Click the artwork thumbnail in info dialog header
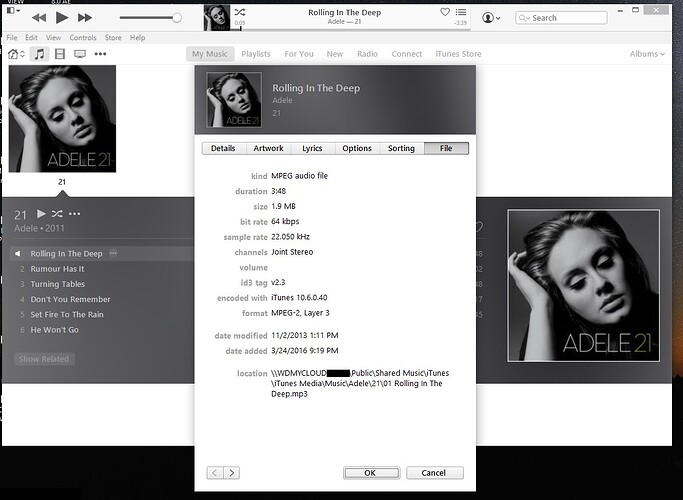 [234, 100]
